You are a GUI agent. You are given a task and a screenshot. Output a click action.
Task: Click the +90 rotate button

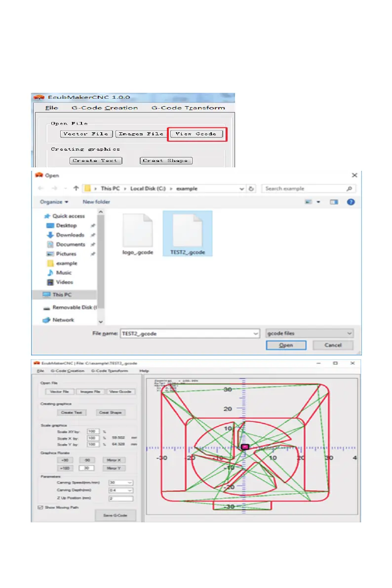point(65,460)
